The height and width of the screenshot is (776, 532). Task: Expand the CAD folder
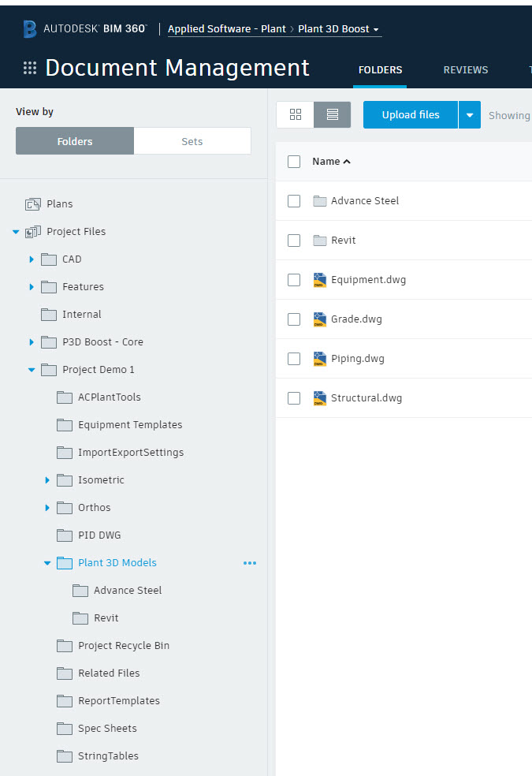(x=32, y=259)
